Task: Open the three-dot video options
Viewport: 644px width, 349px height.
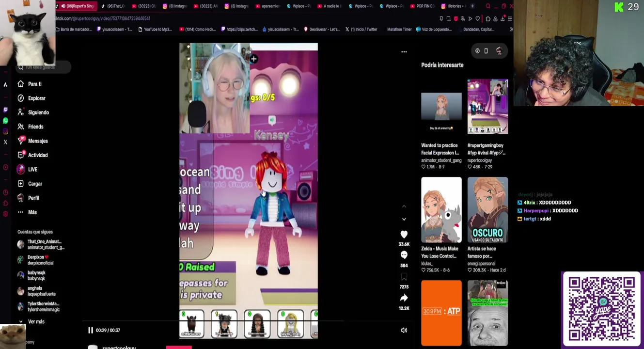Action: [404, 51]
